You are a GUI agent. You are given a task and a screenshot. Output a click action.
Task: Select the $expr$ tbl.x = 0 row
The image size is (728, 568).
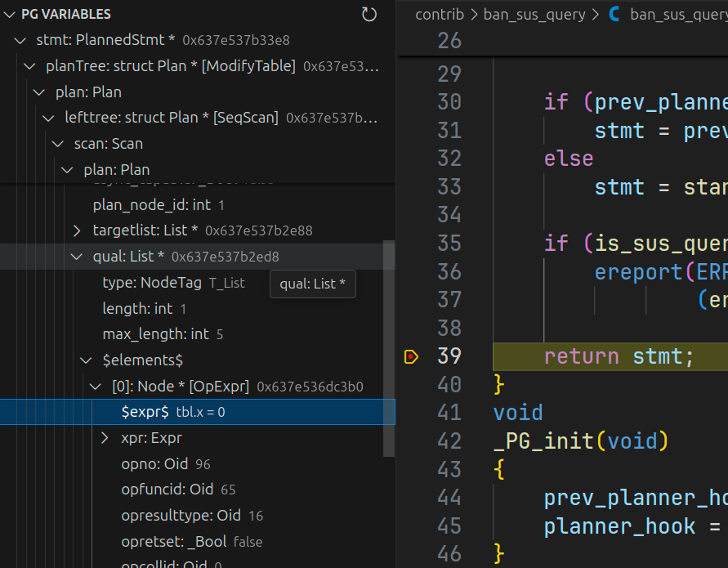tap(172, 412)
